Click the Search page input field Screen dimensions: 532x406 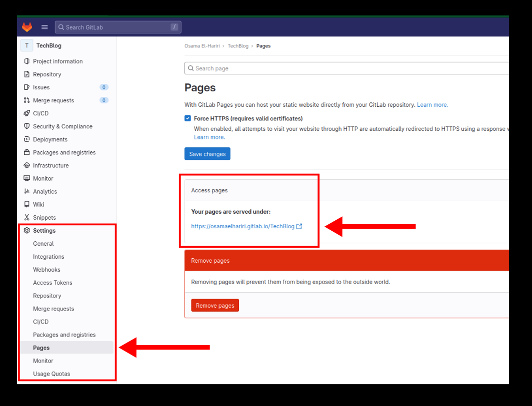click(x=300, y=68)
